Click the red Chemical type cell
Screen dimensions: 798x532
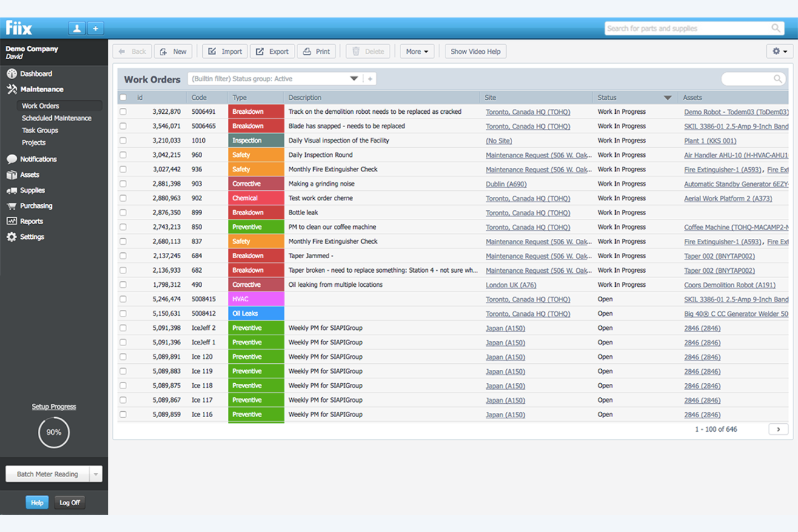pos(256,198)
